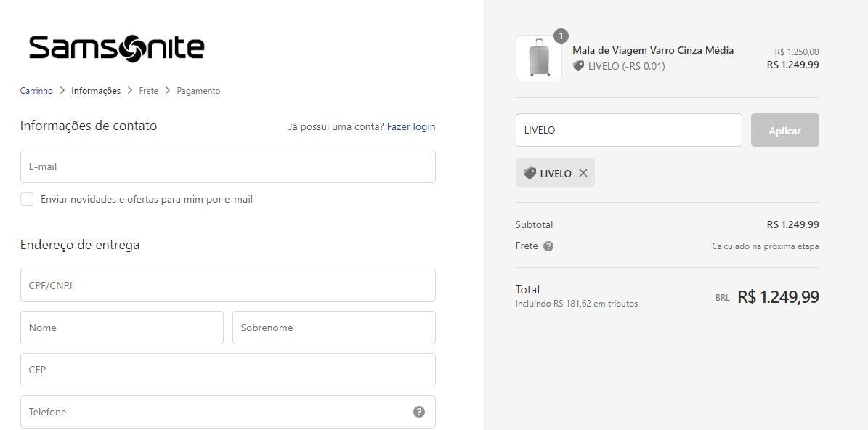The image size is (868, 430).
Task: Select the Frete breadcrumb step
Action: point(148,91)
